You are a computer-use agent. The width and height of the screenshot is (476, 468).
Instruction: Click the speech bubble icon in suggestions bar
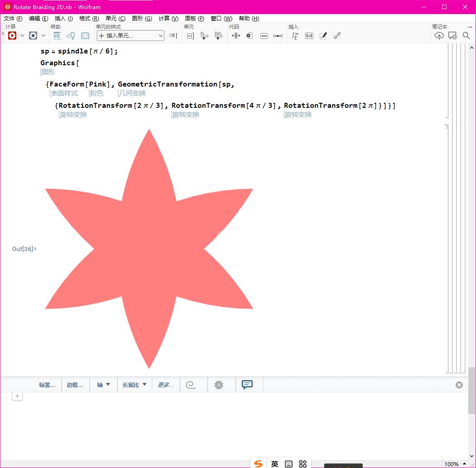(x=247, y=385)
